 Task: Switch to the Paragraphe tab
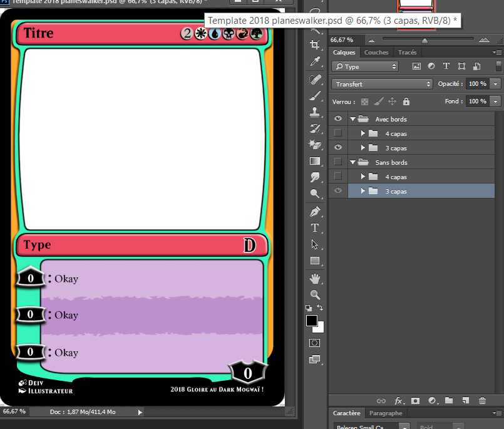(386, 413)
